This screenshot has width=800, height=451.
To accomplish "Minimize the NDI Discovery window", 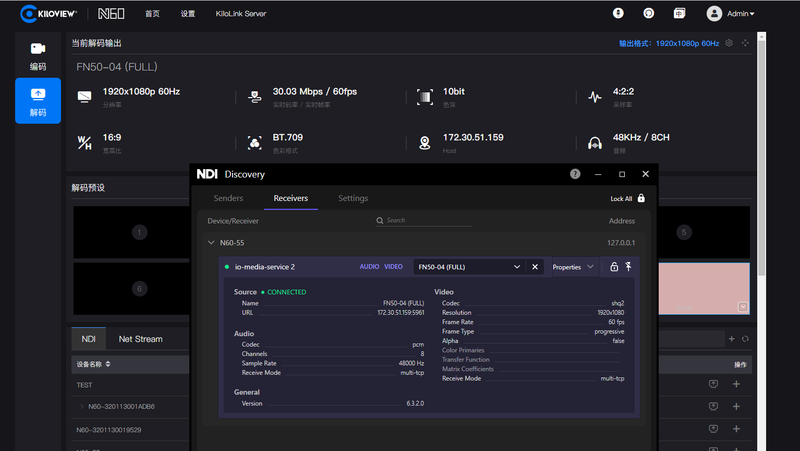I will [598, 174].
